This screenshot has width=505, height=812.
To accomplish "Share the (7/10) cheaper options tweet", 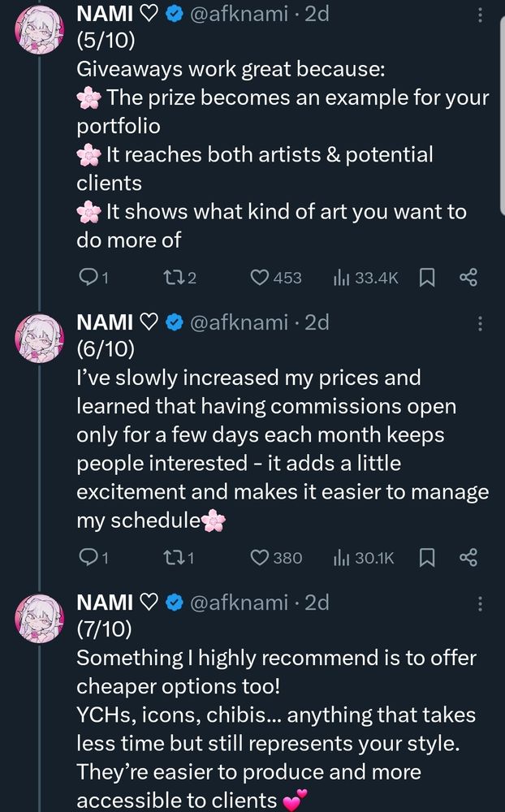I will point(469,808).
